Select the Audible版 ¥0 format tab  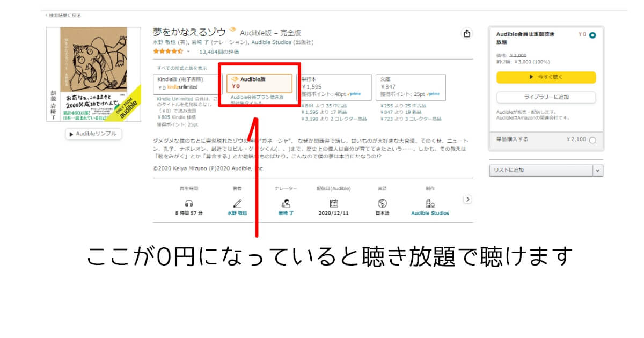tap(259, 84)
